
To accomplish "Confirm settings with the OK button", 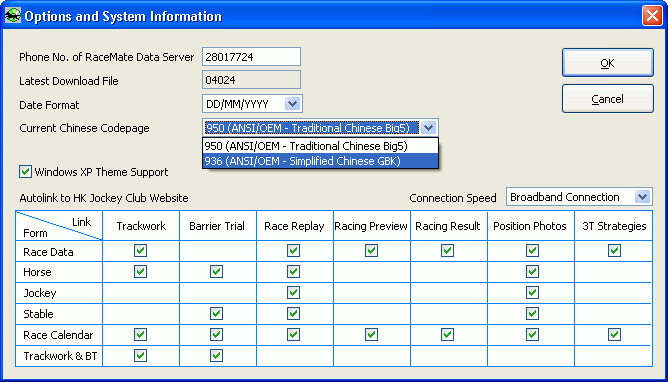I will tap(608, 63).
